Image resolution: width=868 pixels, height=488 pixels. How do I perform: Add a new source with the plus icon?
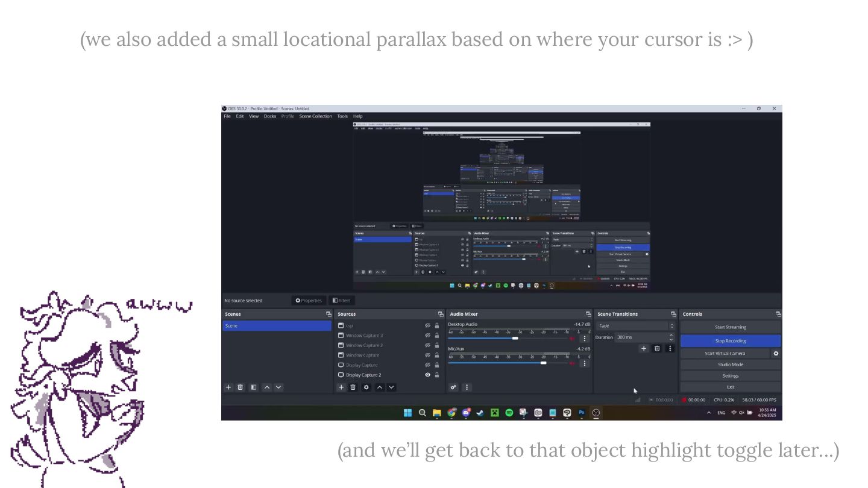click(341, 387)
